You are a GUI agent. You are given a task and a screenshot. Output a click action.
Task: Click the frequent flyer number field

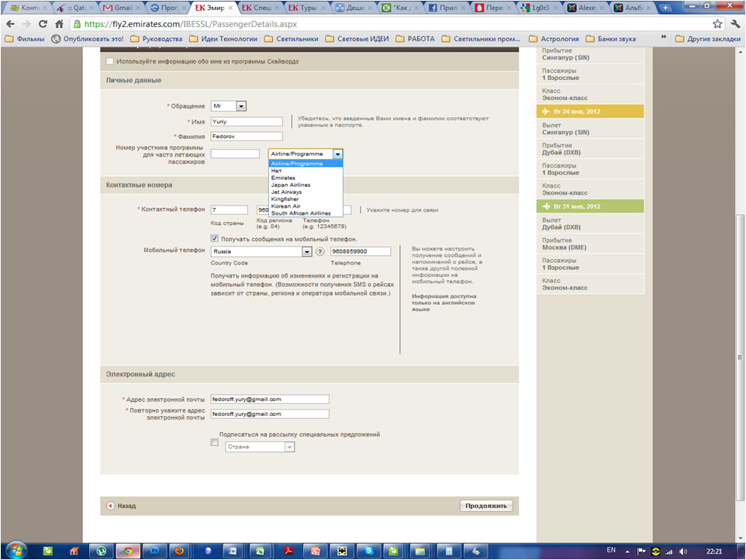235,154
